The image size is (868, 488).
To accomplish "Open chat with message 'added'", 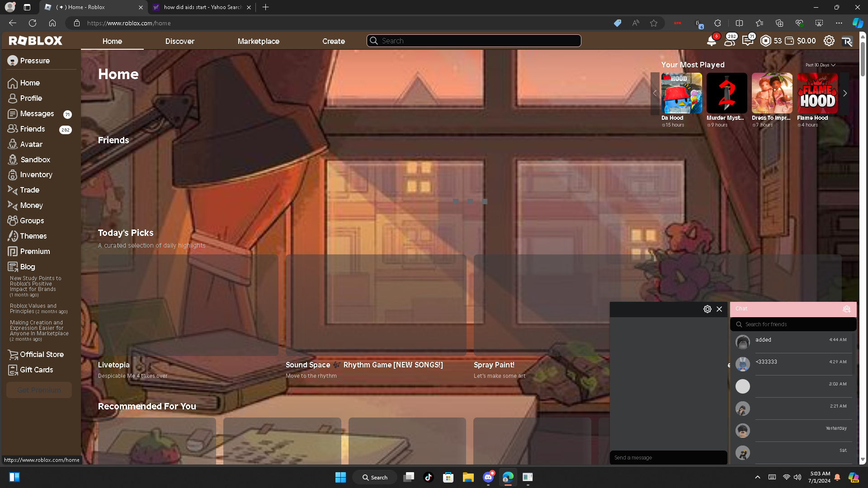I will (793, 342).
